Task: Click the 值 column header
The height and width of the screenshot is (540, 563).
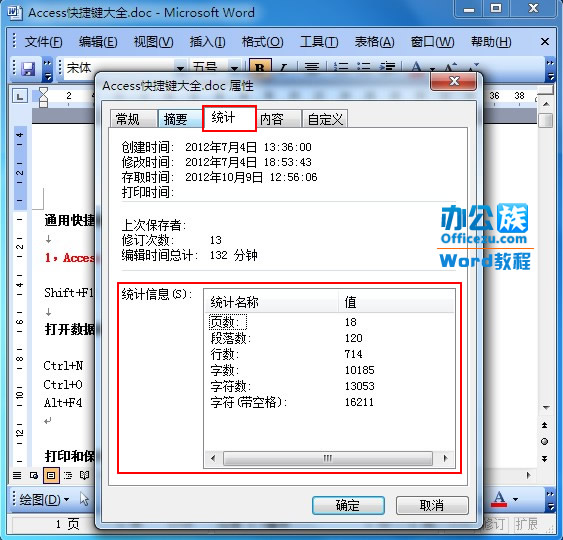Action: (396, 302)
